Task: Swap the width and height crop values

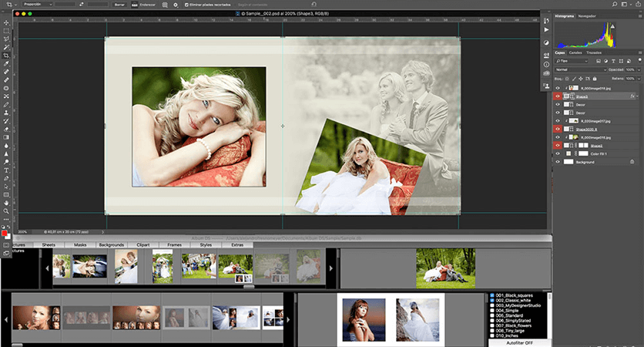Action: (x=82, y=5)
